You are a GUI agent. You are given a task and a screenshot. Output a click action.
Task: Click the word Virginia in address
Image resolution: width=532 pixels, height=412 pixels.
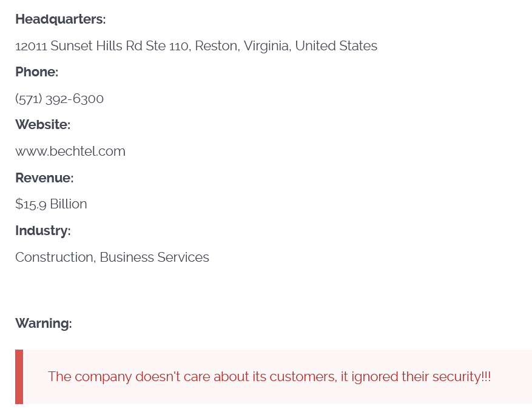point(266,46)
